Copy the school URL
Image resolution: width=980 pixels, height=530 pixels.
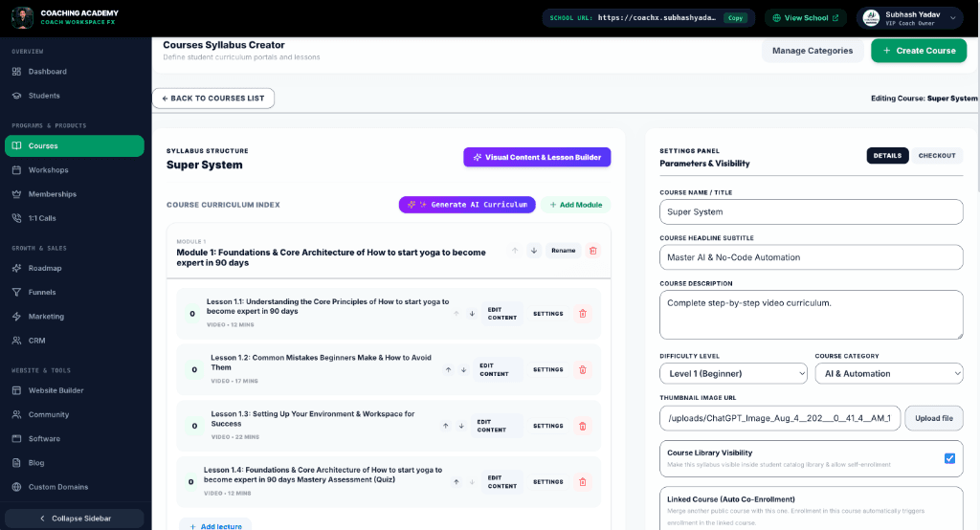[735, 18]
